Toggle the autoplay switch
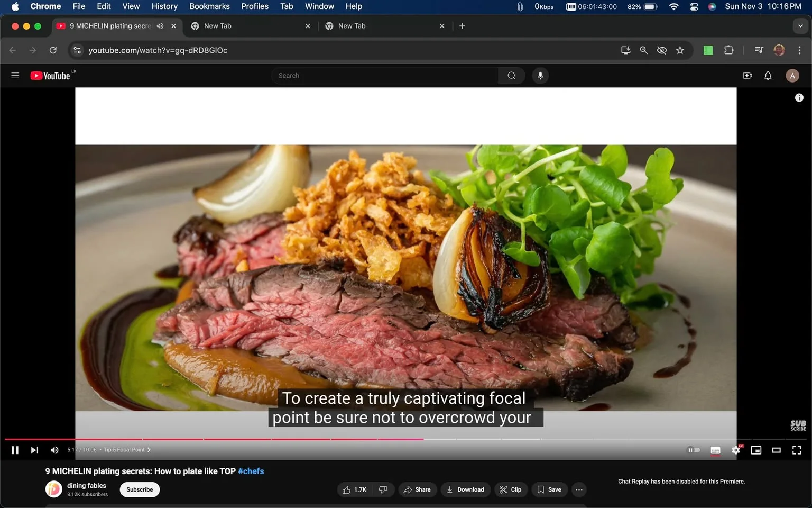 coord(694,450)
